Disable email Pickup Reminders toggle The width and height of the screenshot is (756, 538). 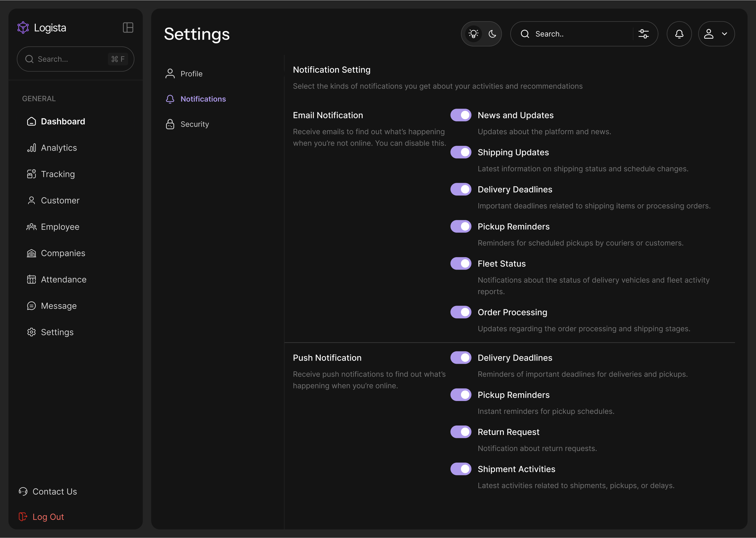[461, 226]
